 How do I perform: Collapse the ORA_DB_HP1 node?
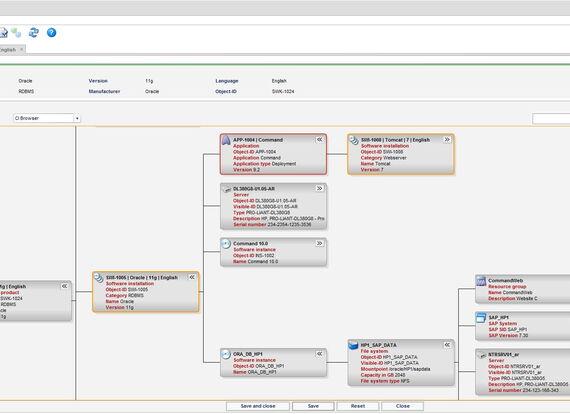320,354
